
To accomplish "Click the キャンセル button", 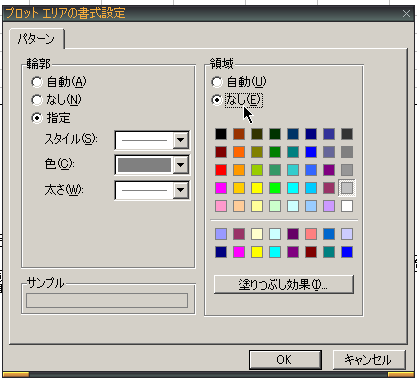I will [x=369, y=360].
